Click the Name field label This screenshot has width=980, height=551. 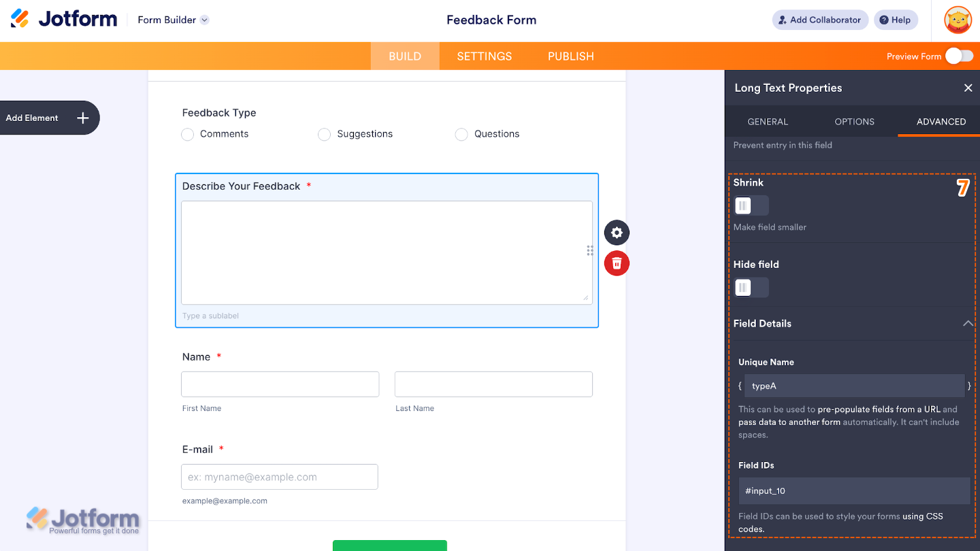[x=196, y=357]
